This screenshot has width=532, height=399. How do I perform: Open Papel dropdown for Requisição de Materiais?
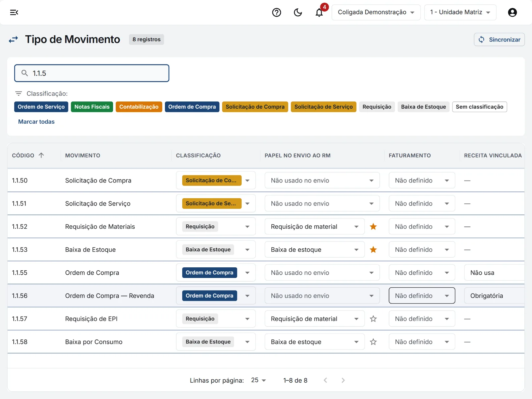(315, 226)
